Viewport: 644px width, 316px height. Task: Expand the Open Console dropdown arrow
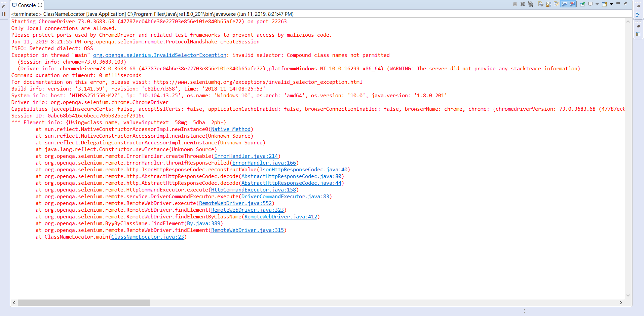coord(611,4)
